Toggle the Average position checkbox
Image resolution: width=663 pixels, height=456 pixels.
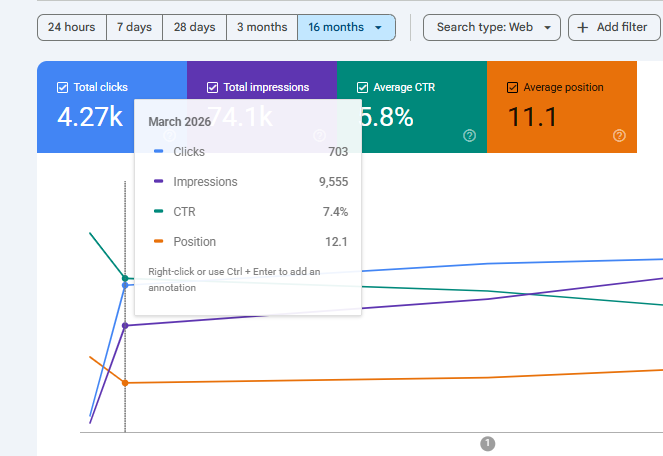click(x=512, y=88)
